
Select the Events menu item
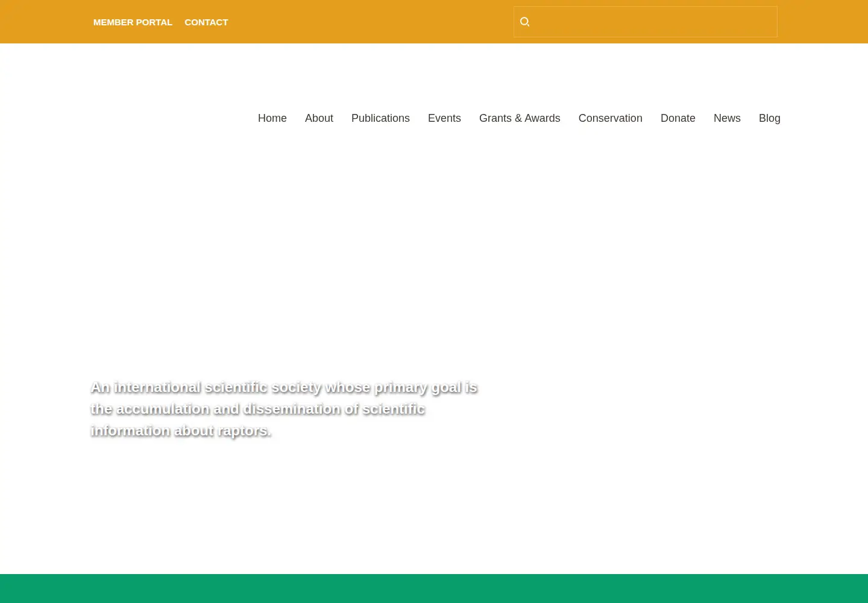444,118
